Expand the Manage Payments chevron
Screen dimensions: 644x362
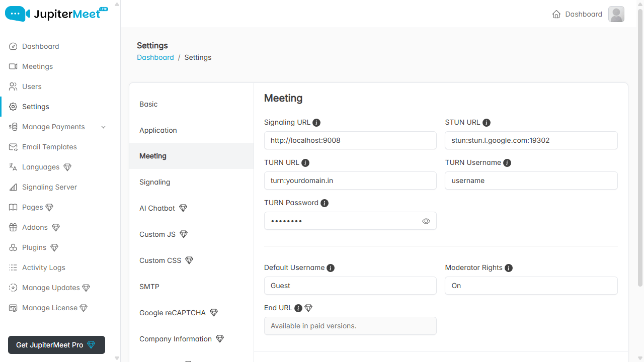tap(104, 127)
